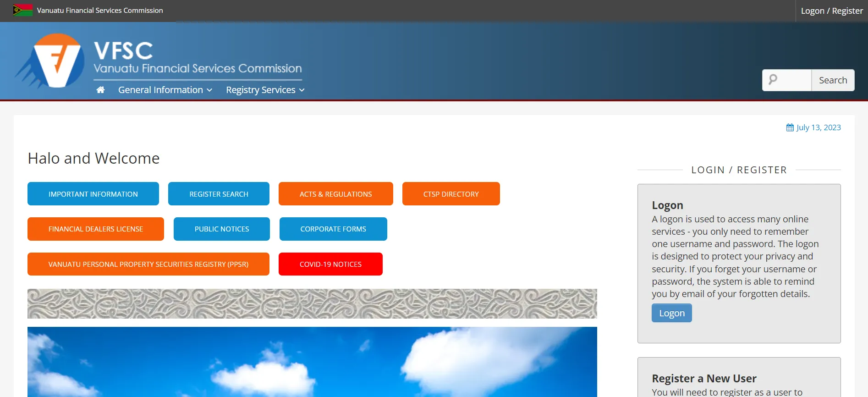The width and height of the screenshot is (868, 397).
Task: Expand the General Information menu
Action: 165,90
